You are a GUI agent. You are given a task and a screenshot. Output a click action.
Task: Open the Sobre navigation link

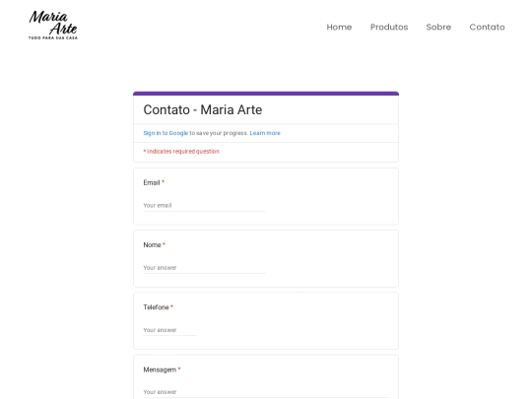(x=438, y=28)
